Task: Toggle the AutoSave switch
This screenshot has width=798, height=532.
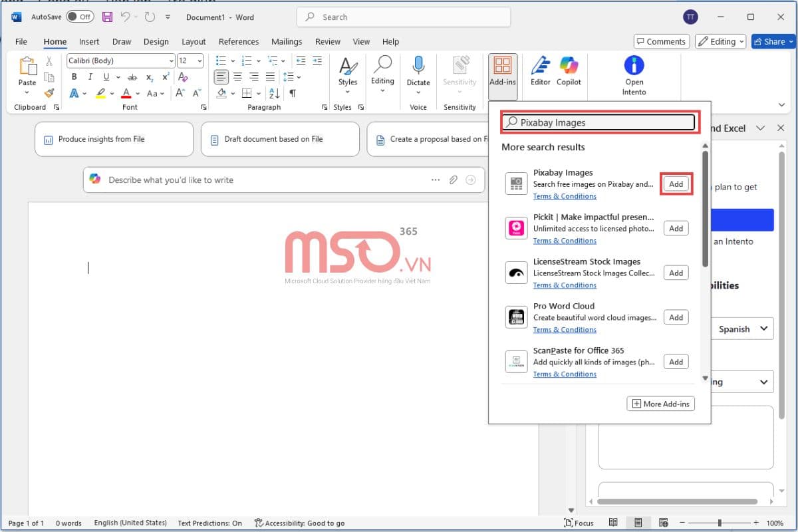Action: (80, 17)
